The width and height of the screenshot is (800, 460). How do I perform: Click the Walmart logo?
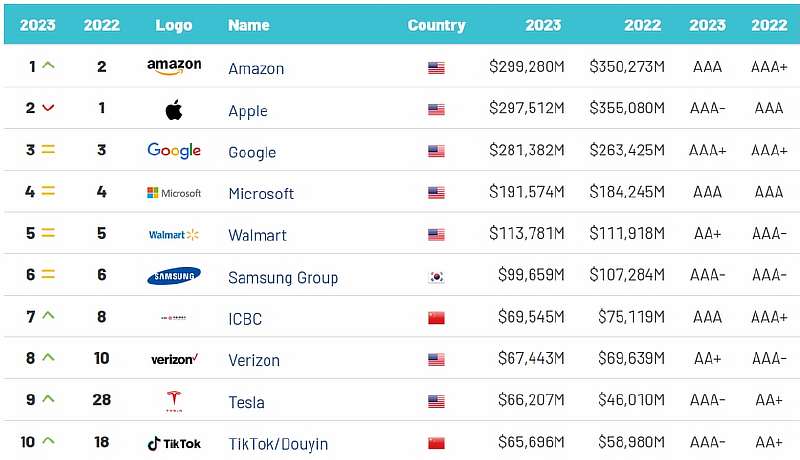pyautogui.click(x=174, y=235)
